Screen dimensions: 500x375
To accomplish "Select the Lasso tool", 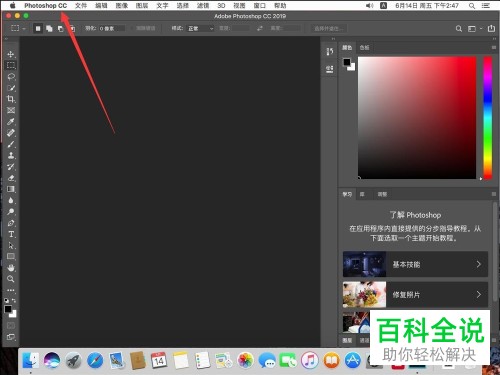I will [11, 77].
